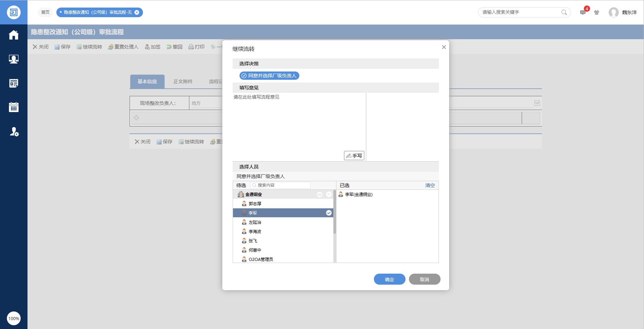Switch to the 基本信息 tab
Viewport: 644px width, 329px height.
pos(147,81)
